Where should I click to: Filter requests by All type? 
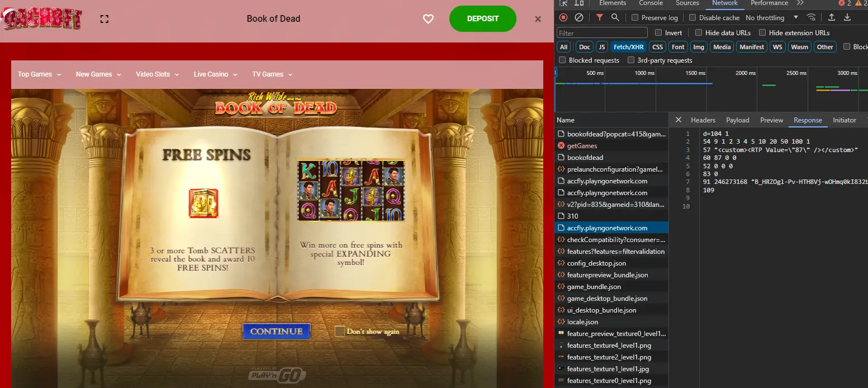tap(564, 47)
